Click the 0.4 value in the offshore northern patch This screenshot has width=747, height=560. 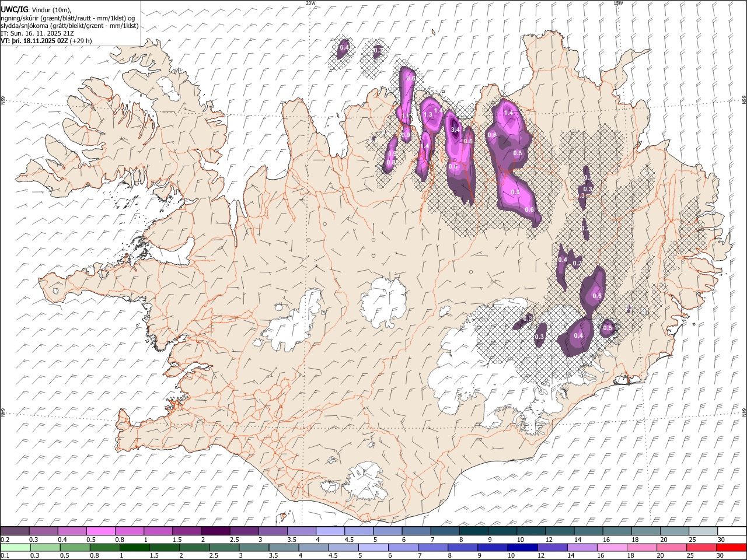(344, 47)
